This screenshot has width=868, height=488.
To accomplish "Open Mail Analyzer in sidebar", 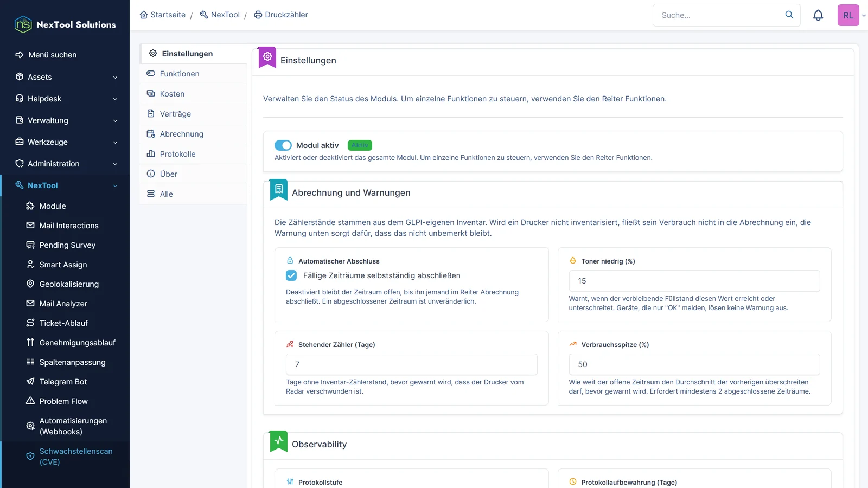I will click(x=65, y=304).
